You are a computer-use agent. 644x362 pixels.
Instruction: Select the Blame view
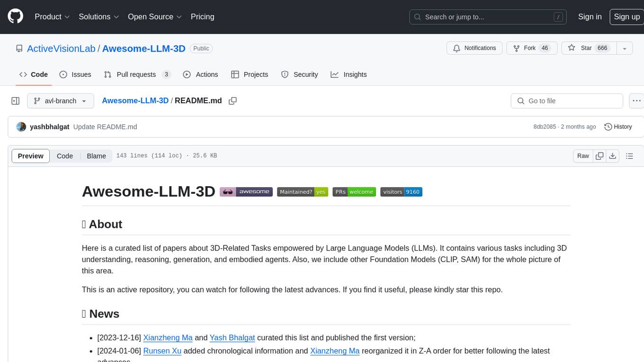point(97,156)
